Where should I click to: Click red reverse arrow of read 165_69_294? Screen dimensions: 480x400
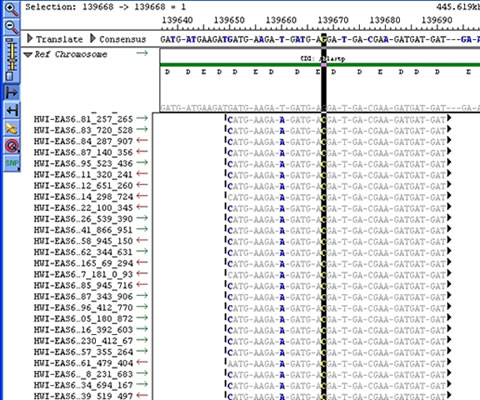(142, 262)
